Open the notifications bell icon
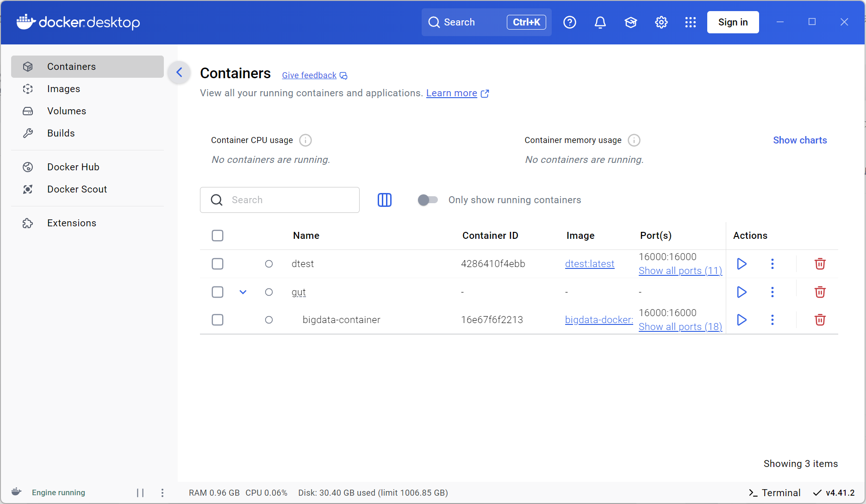Image resolution: width=866 pixels, height=504 pixels. click(600, 22)
